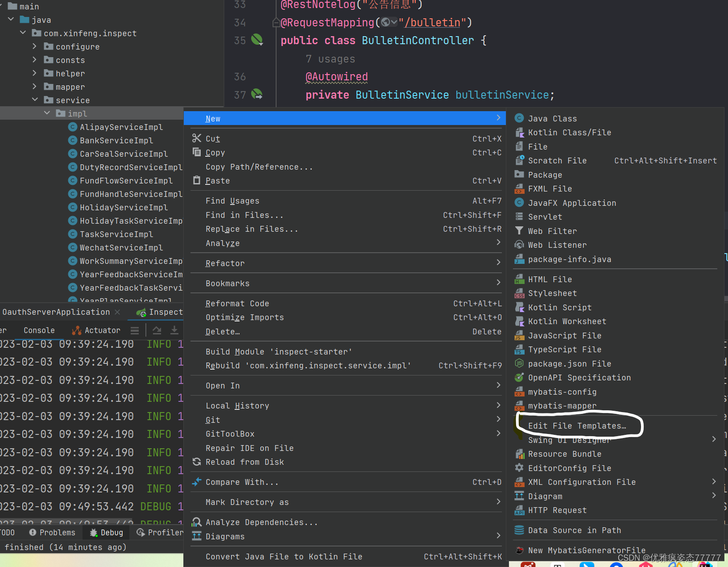Switch to the Console tab
The width and height of the screenshot is (728, 567).
coord(39,330)
